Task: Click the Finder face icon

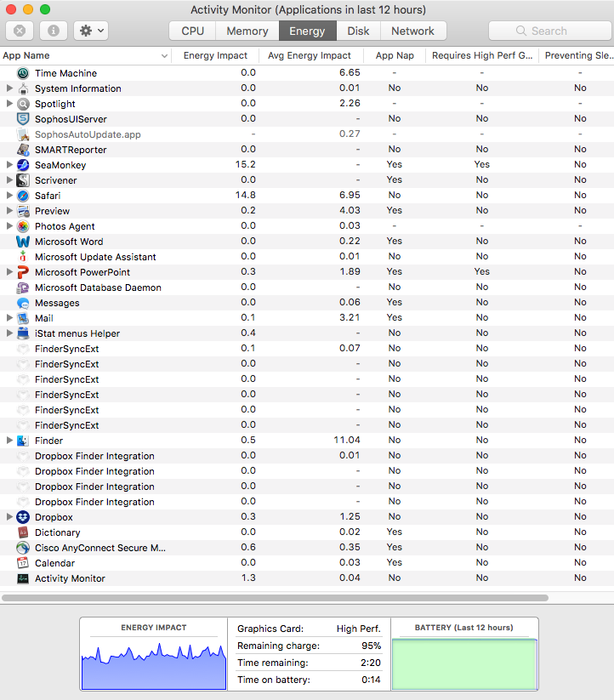Action: 23,441
